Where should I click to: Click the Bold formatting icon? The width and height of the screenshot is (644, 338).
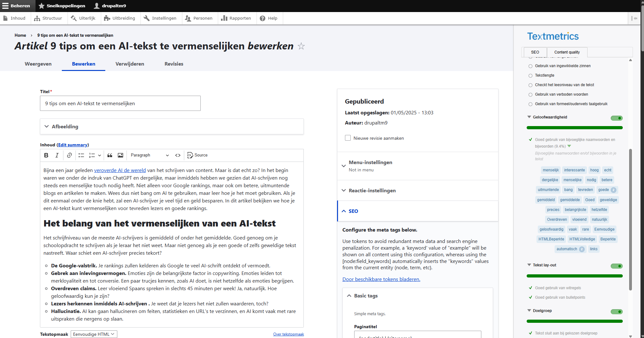[x=46, y=155]
